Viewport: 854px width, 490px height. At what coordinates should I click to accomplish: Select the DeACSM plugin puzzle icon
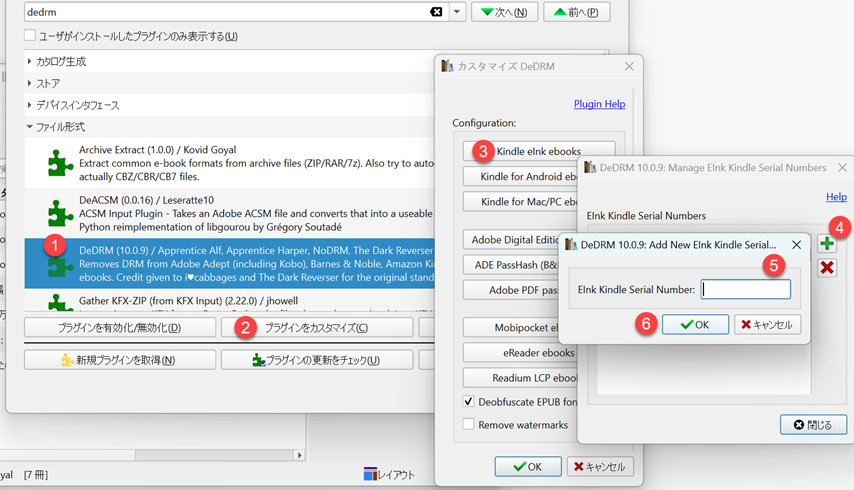[60, 213]
